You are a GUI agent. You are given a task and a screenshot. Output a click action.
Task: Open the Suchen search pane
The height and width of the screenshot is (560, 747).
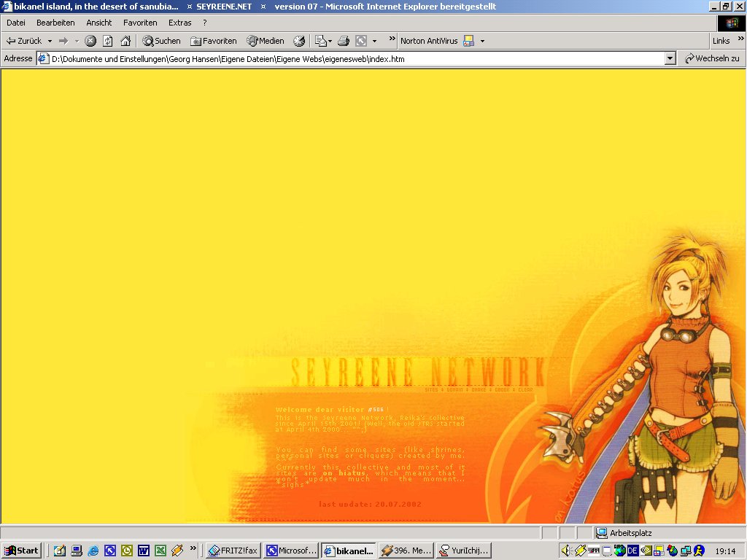[x=161, y=41]
